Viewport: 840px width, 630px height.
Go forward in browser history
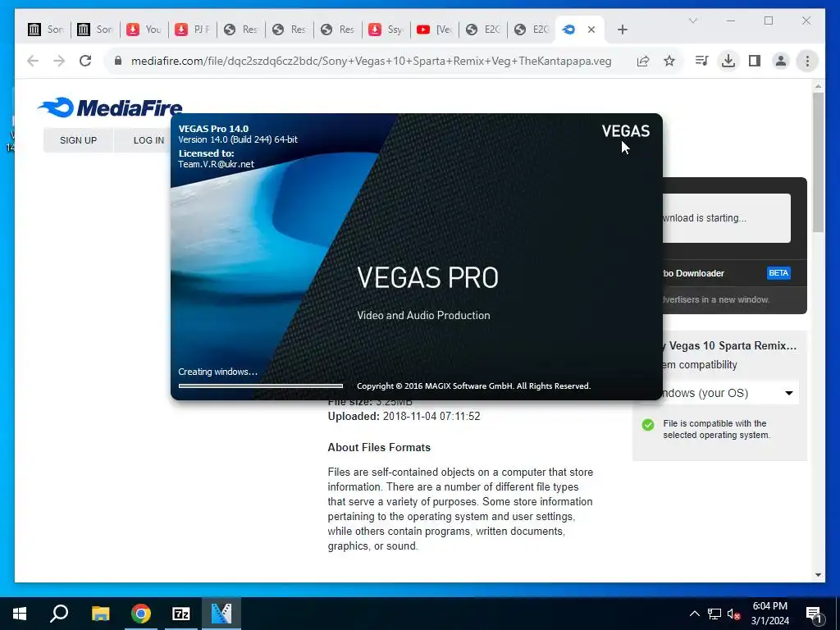click(59, 61)
